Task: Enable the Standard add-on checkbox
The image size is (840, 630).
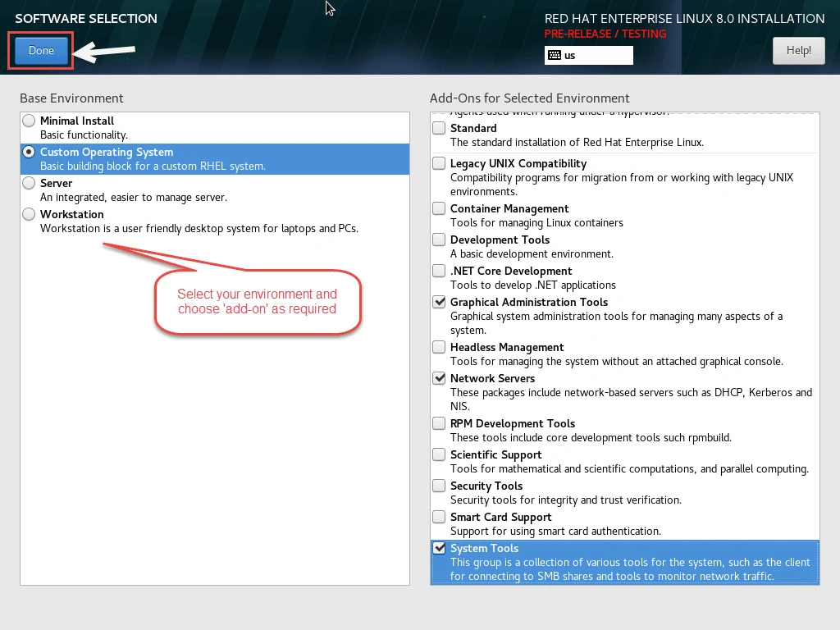Action: (x=440, y=128)
